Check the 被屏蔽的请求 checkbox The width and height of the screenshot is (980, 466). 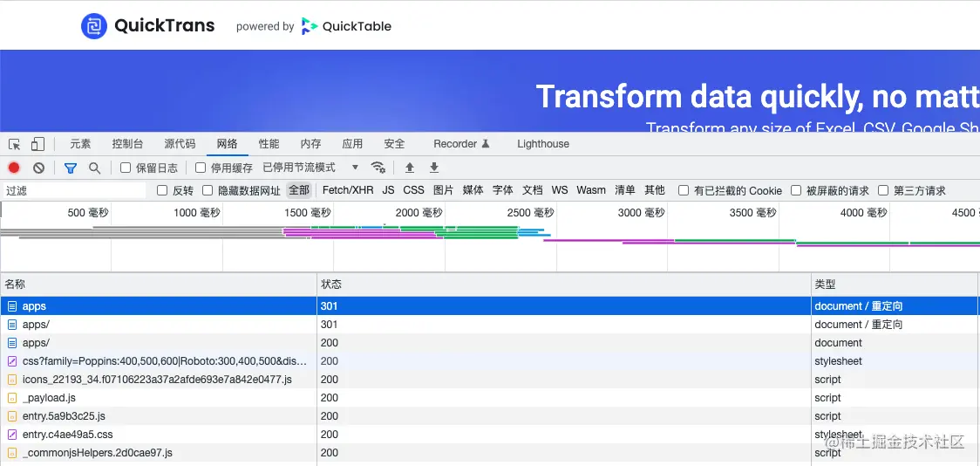pyautogui.click(x=796, y=190)
